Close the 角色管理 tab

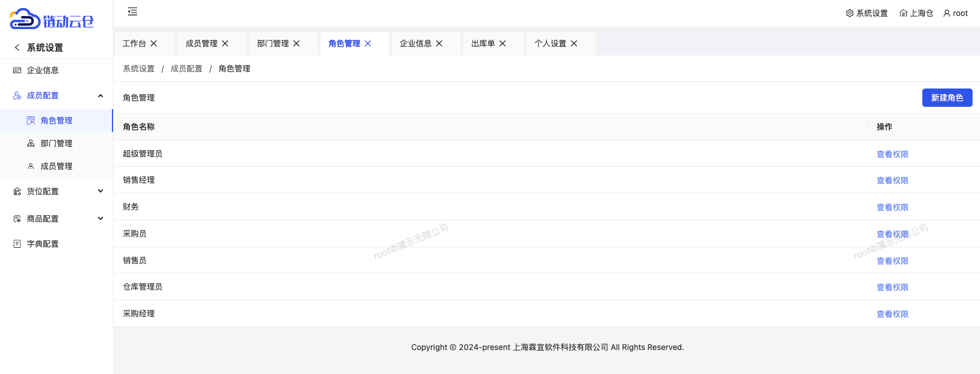coord(368,43)
